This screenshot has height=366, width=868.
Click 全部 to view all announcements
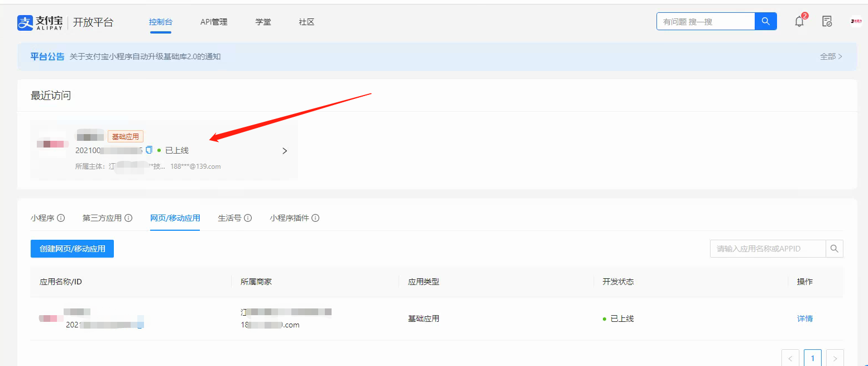831,56
